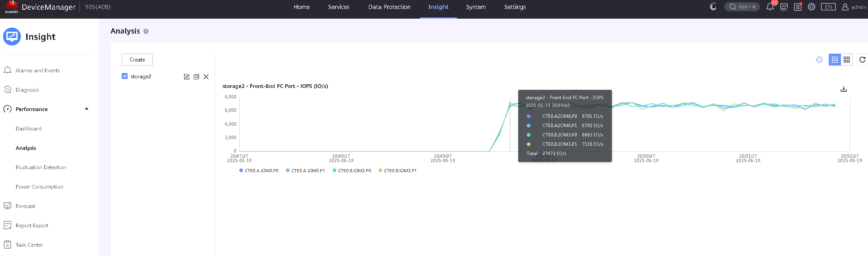Select the Insight tab
Image resolution: width=868 pixels, height=256 pixels.
(x=438, y=7)
